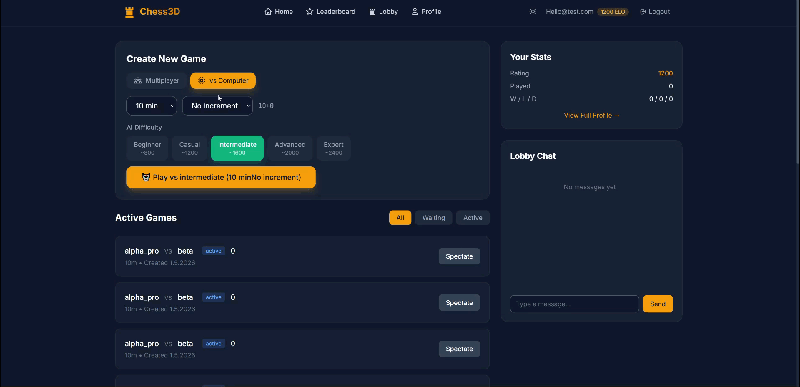Image resolution: width=800 pixels, height=387 pixels.
Task: Spectate the second alpha_pro vs beta game
Action: click(x=459, y=302)
